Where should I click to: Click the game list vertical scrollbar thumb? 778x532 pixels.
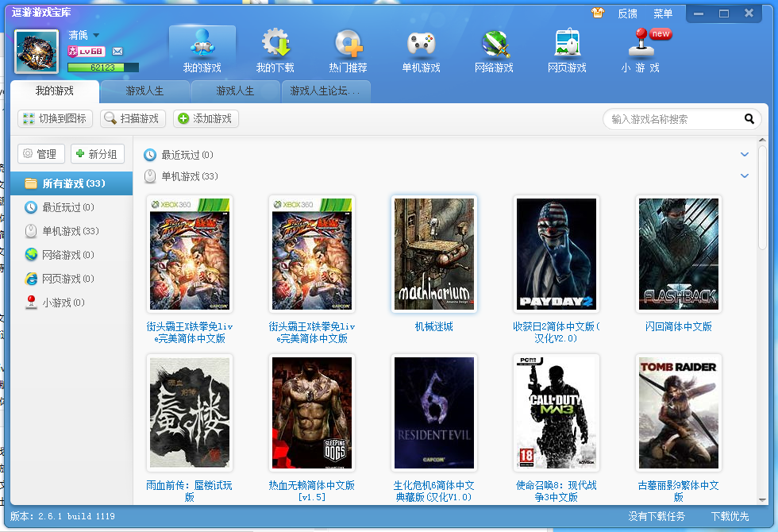click(x=763, y=198)
